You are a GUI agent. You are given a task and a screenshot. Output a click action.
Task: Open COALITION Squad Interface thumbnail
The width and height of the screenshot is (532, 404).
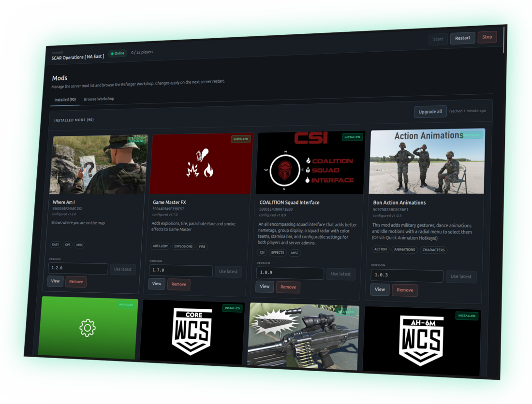[x=310, y=163]
